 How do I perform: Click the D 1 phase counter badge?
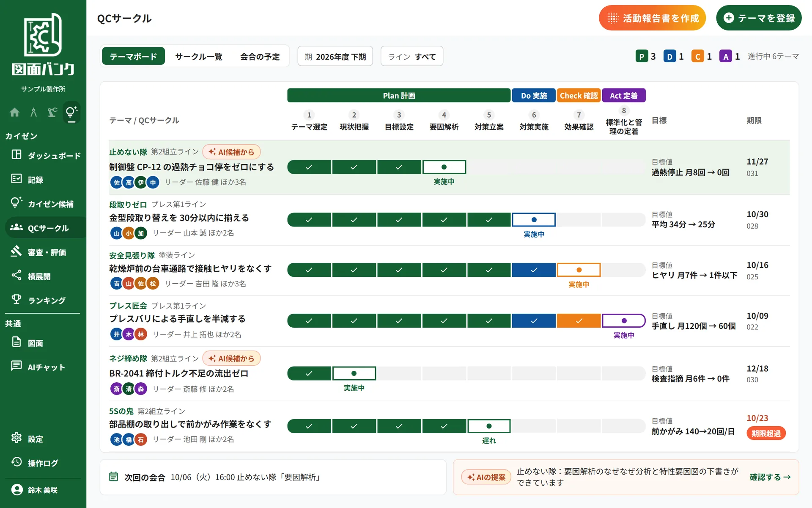pos(674,56)
